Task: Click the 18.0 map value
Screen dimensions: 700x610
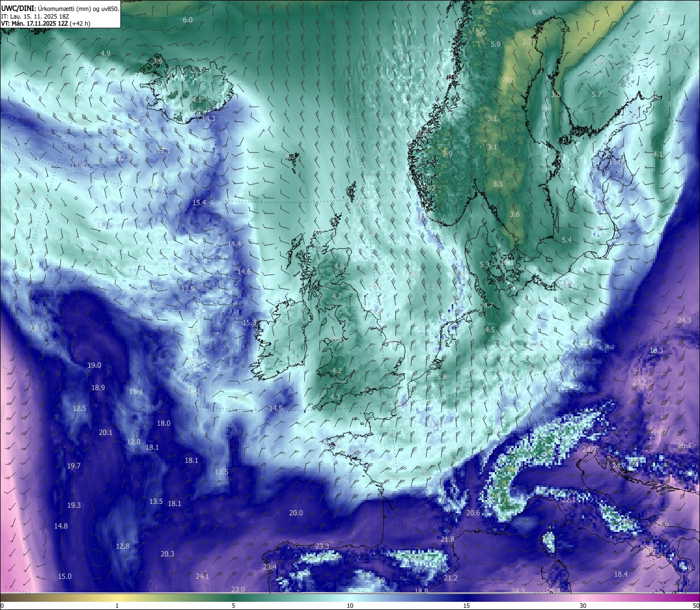Action: [164, 423]
